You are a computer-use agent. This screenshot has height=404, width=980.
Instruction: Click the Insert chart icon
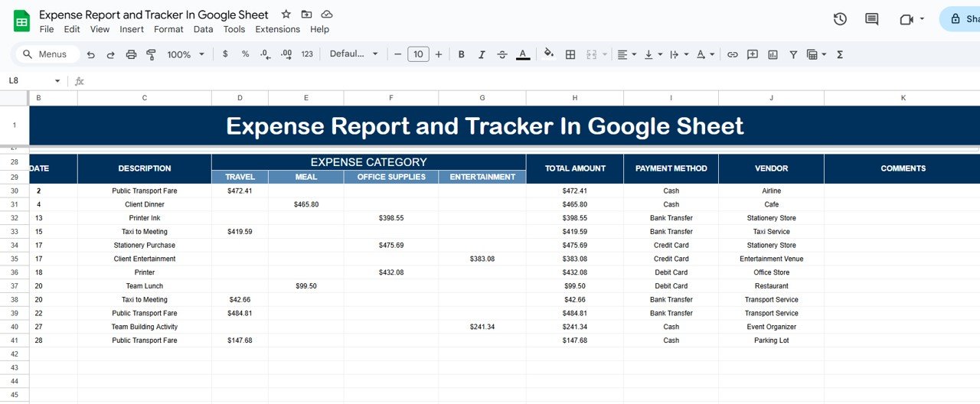tap(773, 54)
